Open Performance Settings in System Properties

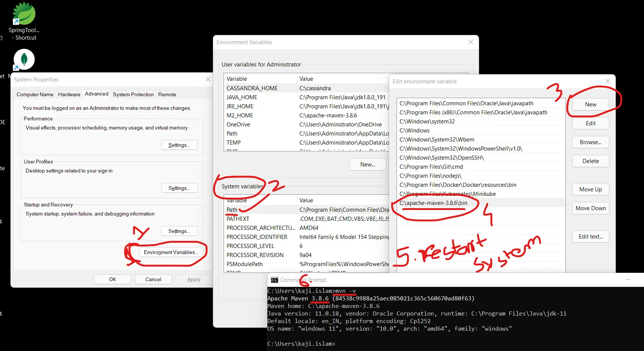179,145
